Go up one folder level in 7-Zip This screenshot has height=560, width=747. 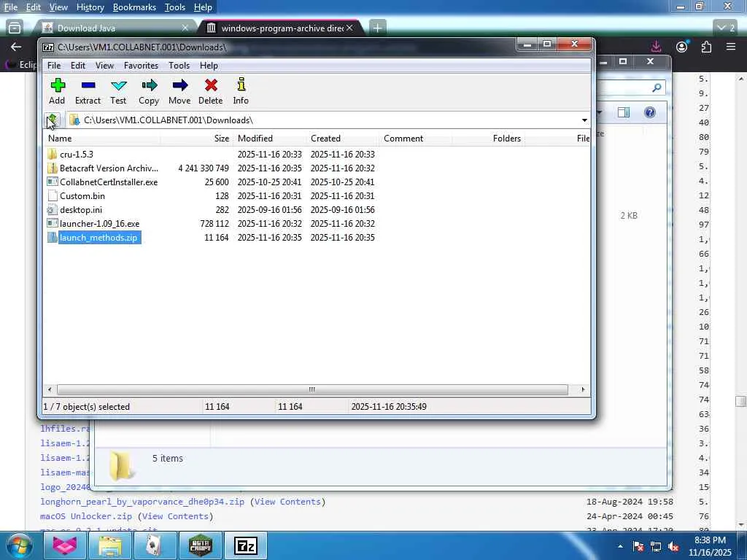click(x=53, y=120)
